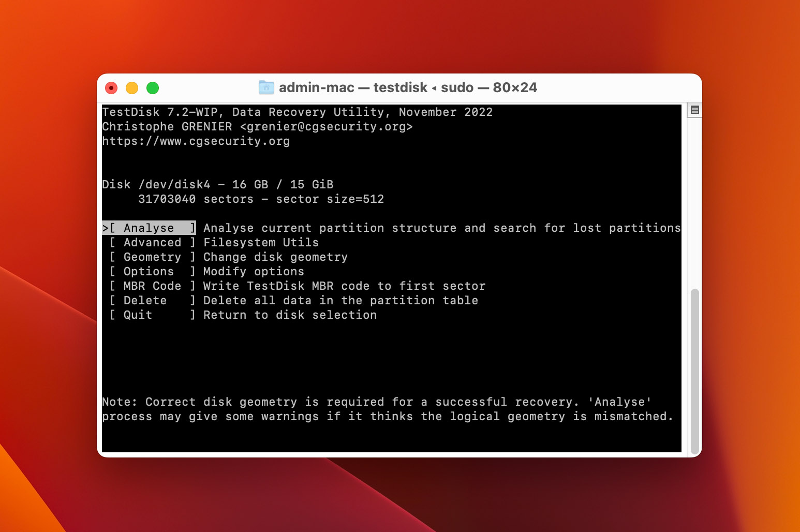This screenshot has width=800, height=532.
Task: Click the 'Filesystem Utils' description text
Action: [261, 242]
